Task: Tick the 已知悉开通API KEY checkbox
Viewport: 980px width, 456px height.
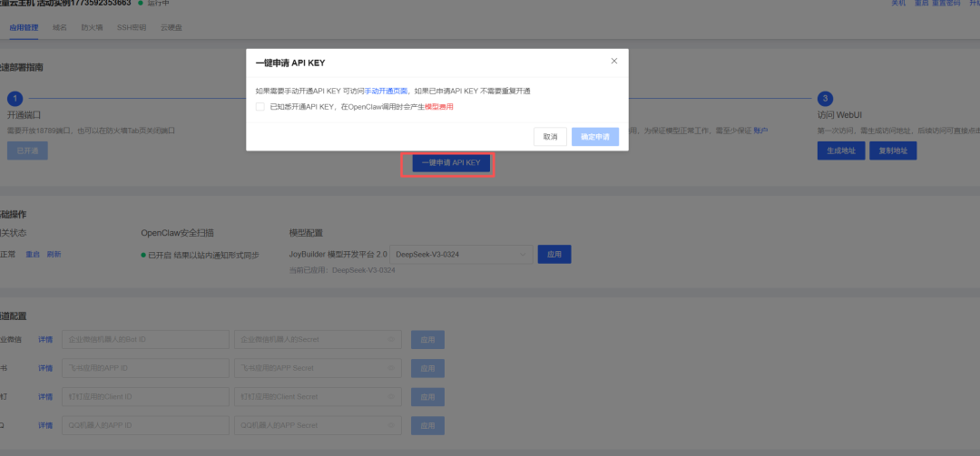Action: click(260, 107)
